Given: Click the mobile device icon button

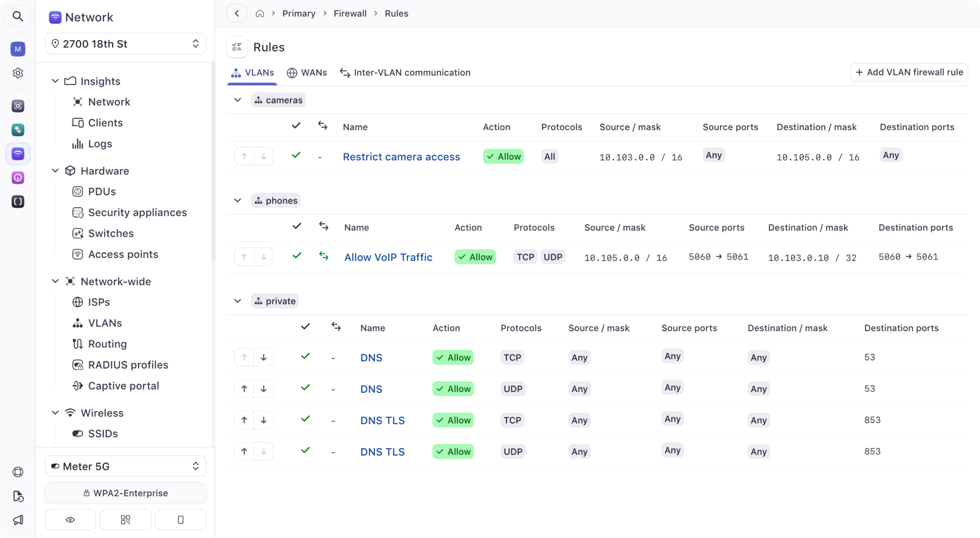Looking at the screenshot, I should 181,520.
